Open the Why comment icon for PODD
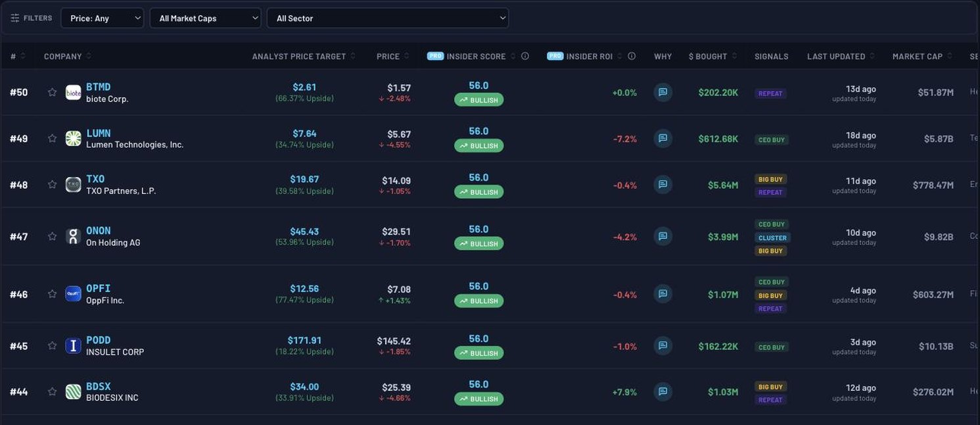Viewport: 980px width, 425px height. 663,345
